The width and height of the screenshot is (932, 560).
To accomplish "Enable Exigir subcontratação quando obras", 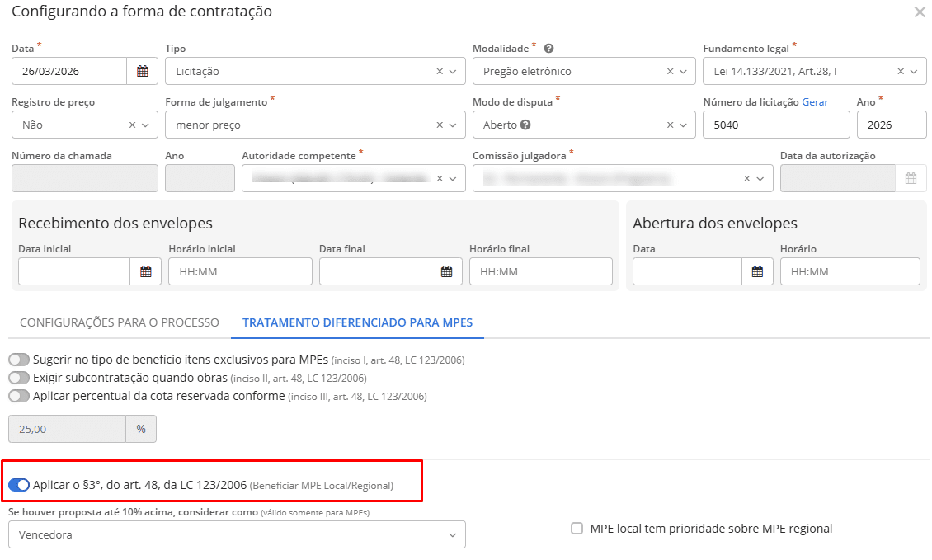I will point(19,378).
